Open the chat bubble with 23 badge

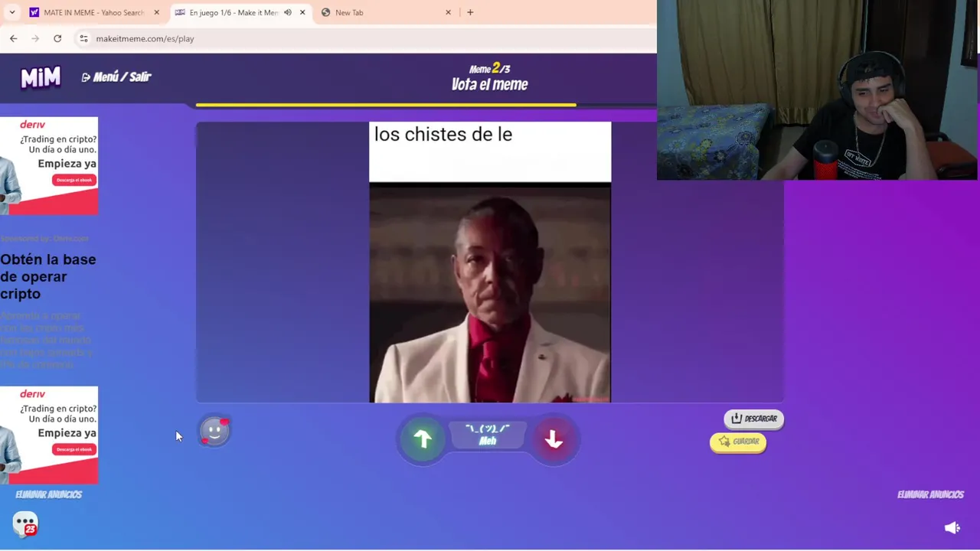coord(25,524)
